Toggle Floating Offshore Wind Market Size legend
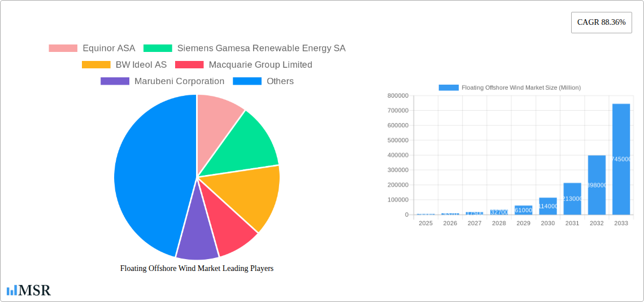This screenshot has height=302, width=644. coord(510,87)
